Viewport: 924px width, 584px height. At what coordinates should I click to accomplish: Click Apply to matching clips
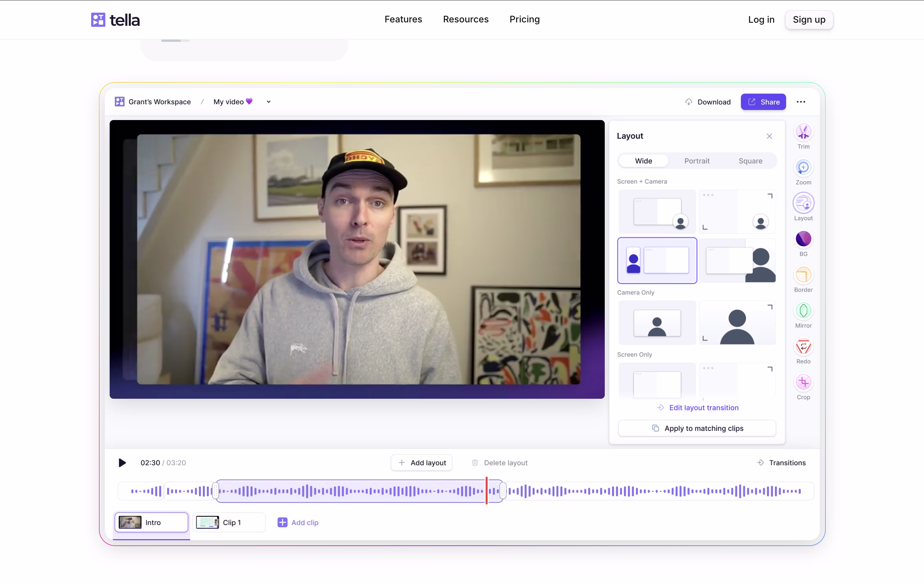coord(697,428)
